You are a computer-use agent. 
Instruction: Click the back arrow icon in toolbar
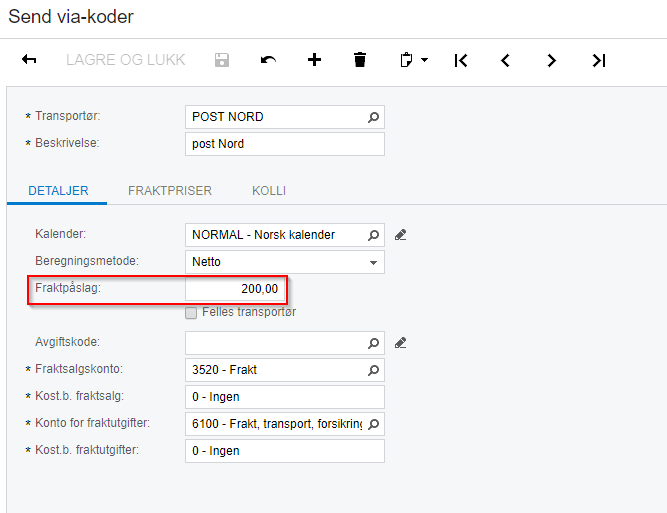coord(29,60)
